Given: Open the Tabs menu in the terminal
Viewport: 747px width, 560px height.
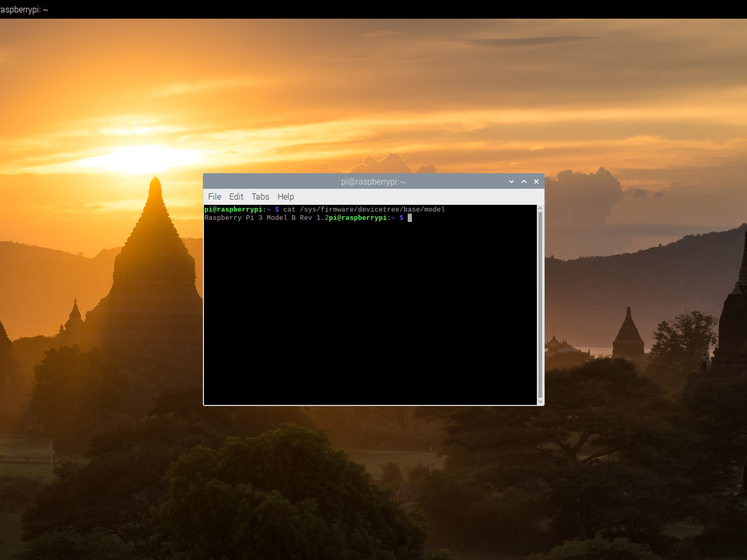Looking at the screenshot, I should pyautogui.click(x=260, y=197).
